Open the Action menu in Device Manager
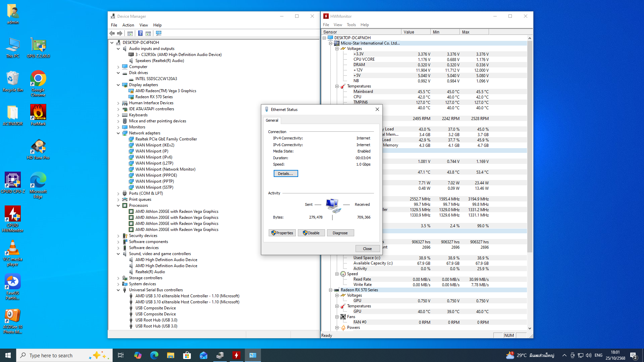644x362 pixels. [128, 25]
